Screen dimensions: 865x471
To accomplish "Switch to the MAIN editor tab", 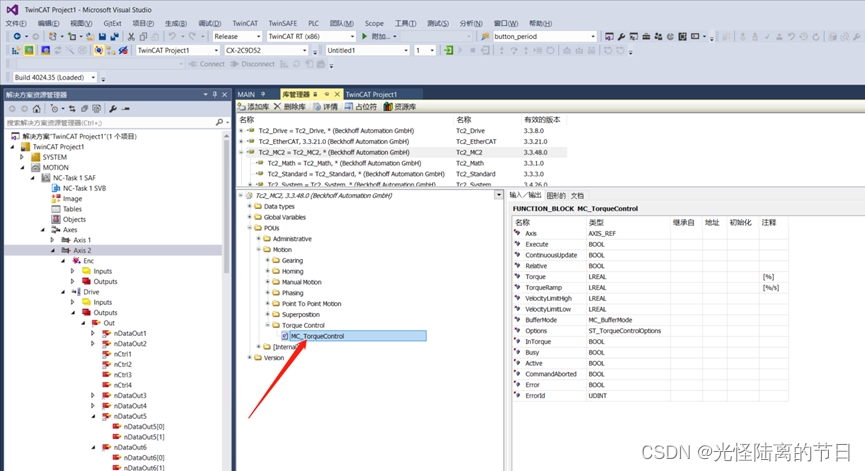I will (x=246, y=94).
